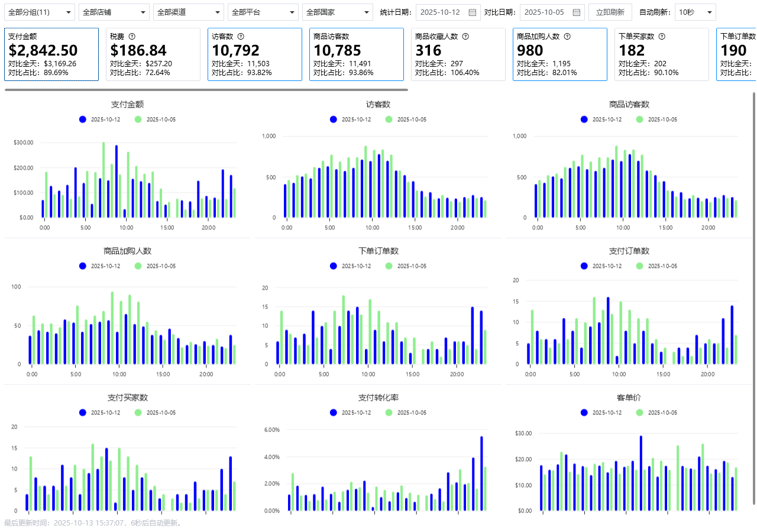This screenshot has height=532, width=757.
Task: Click the question mark beside 商品收藏人数
Action: tap(465, 37)
